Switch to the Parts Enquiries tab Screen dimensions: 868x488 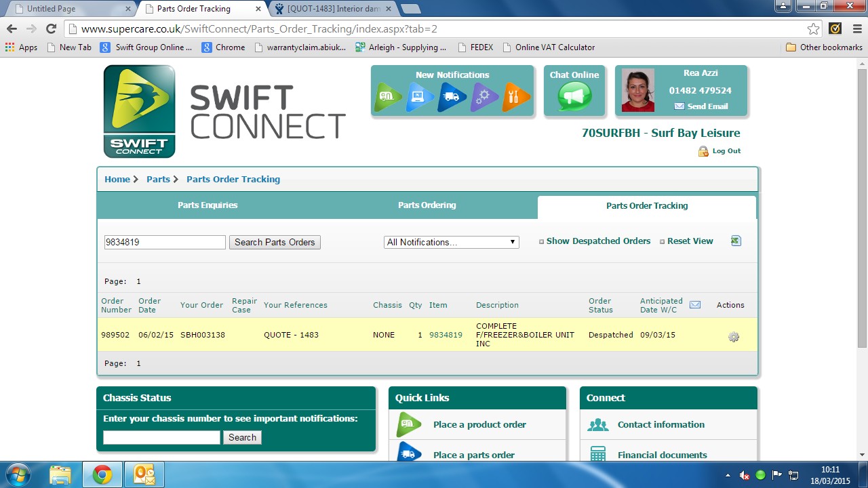(208, 205)
